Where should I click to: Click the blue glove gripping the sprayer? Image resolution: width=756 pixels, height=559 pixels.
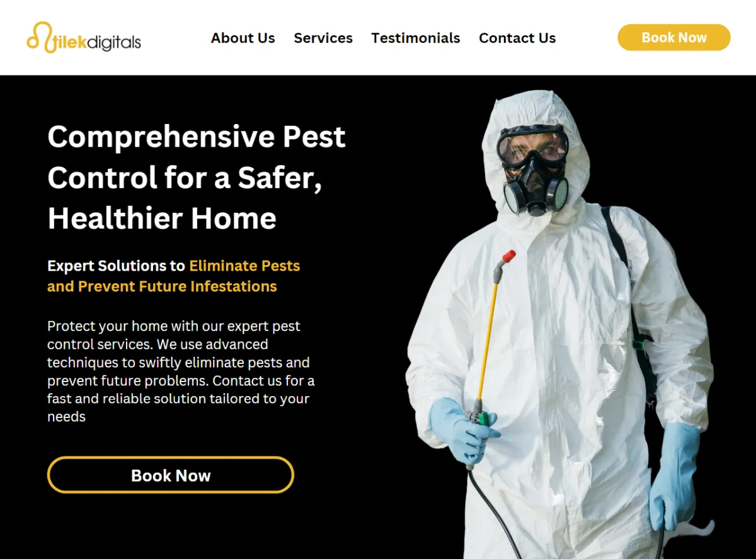tap(462, 429)
